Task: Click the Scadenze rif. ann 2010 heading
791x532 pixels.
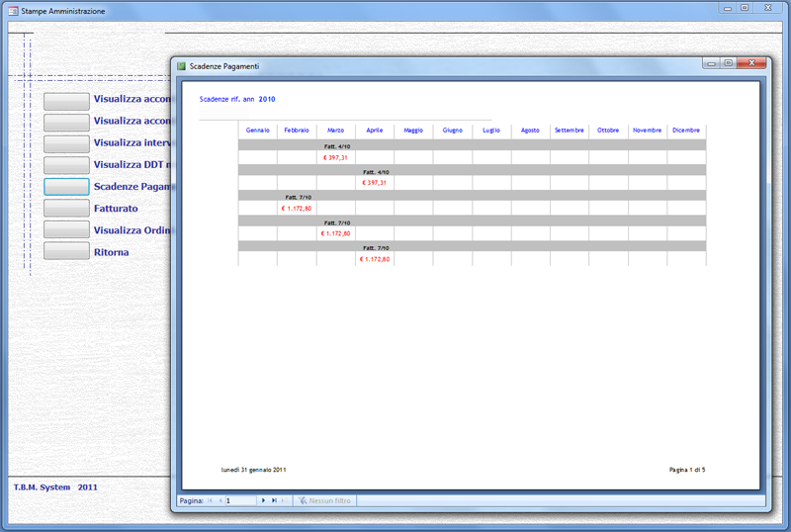Action: click(x=237, y=99)
